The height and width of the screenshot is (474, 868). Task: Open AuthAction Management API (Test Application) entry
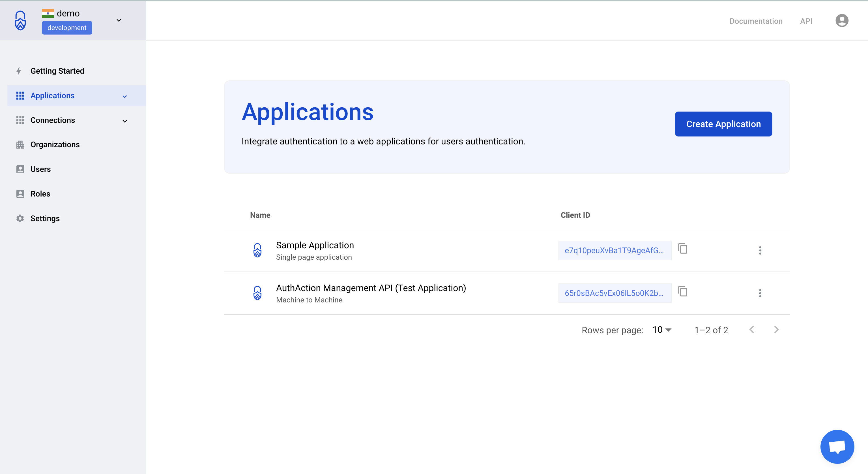coord(371,288)
